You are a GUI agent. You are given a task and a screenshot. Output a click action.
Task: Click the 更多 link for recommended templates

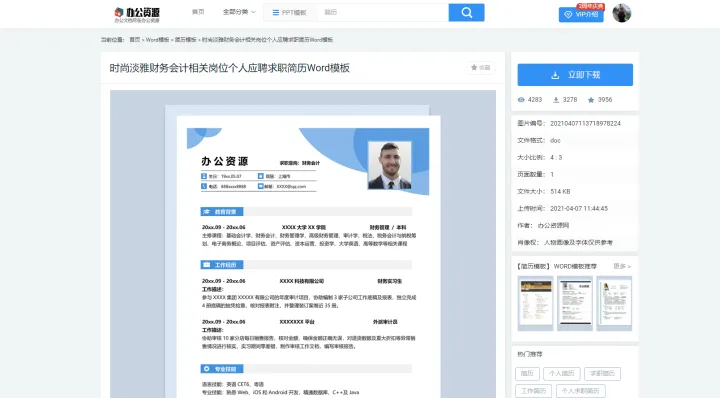(622, 266)
